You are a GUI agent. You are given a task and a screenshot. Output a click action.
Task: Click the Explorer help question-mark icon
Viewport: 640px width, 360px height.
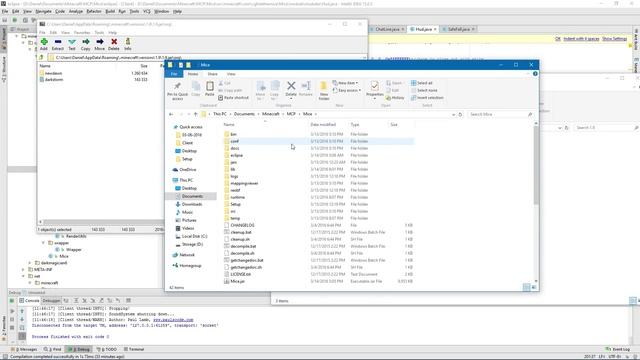point(535,74)
